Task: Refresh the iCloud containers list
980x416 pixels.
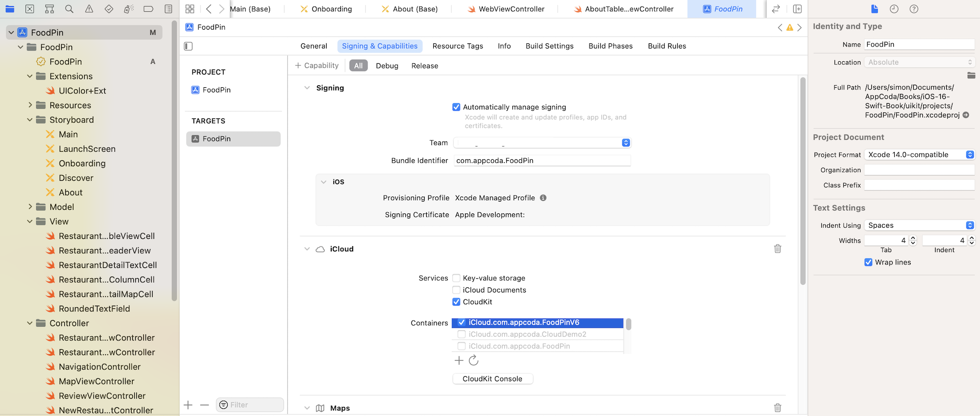Action: pyautogui.click(x=474, y=360)
